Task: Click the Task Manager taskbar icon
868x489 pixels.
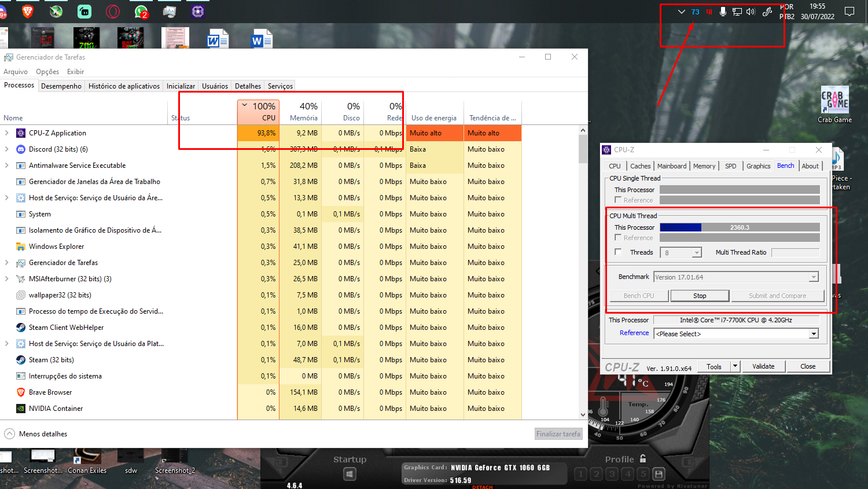Action: pos(170,11)
